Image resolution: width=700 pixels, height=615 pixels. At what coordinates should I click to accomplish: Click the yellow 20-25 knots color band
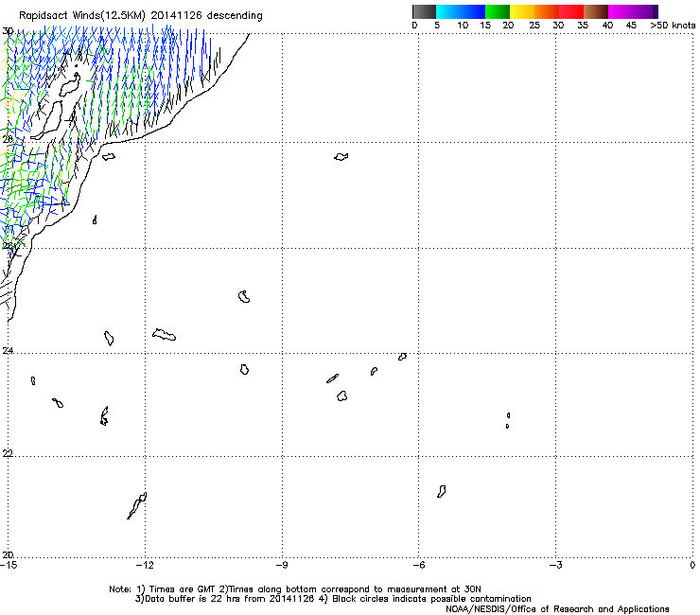point(522,11)
